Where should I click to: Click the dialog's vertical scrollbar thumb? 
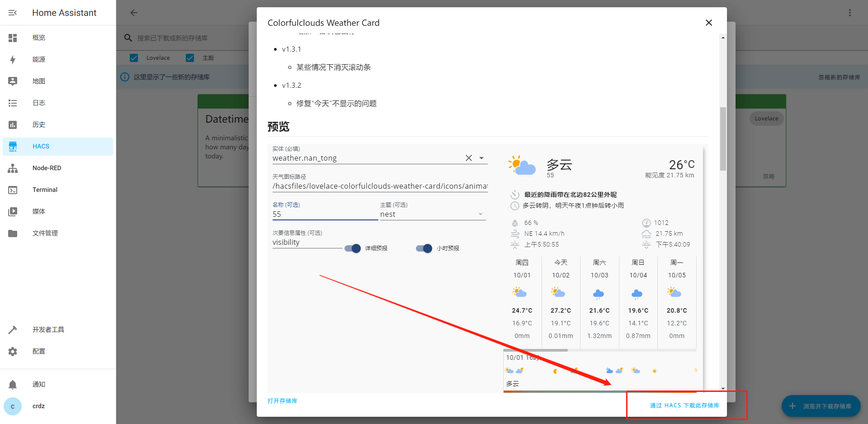(x=723, y=138)
